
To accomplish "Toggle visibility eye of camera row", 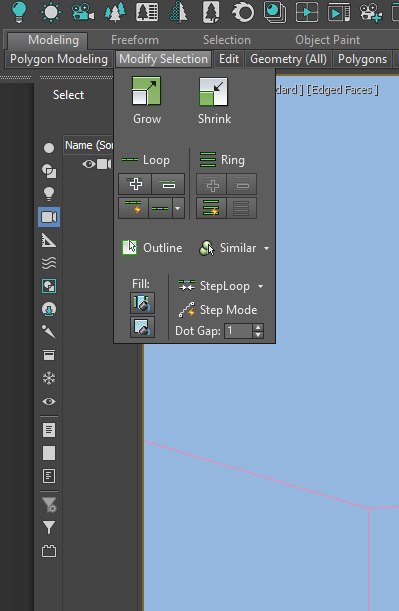I will 88,164.
